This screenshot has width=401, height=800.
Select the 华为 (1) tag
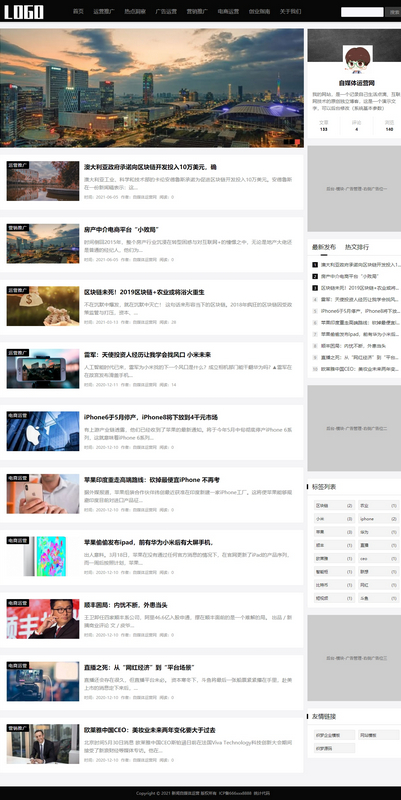tap(378, 532)
